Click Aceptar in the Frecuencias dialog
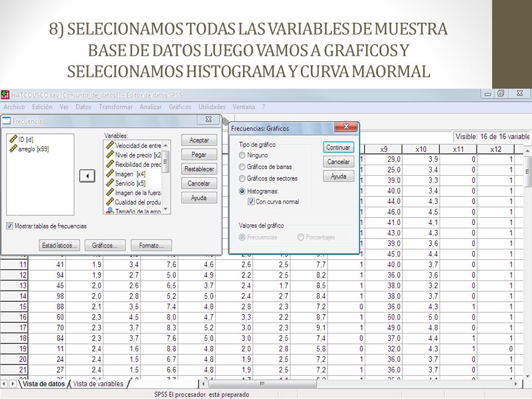This screenshot has height=399, width=532. pyautogui.click(x=199, y=140)
